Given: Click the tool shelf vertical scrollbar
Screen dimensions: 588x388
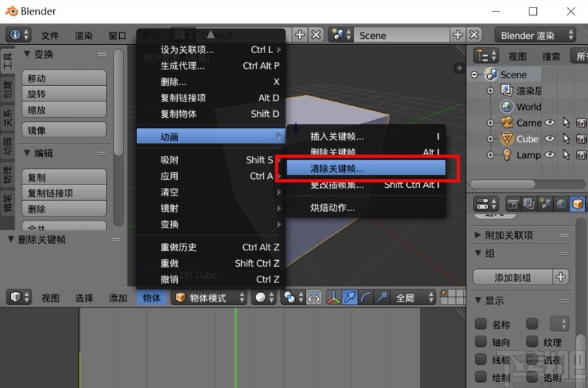Looking at the screenshot, I should click(119, 102).
